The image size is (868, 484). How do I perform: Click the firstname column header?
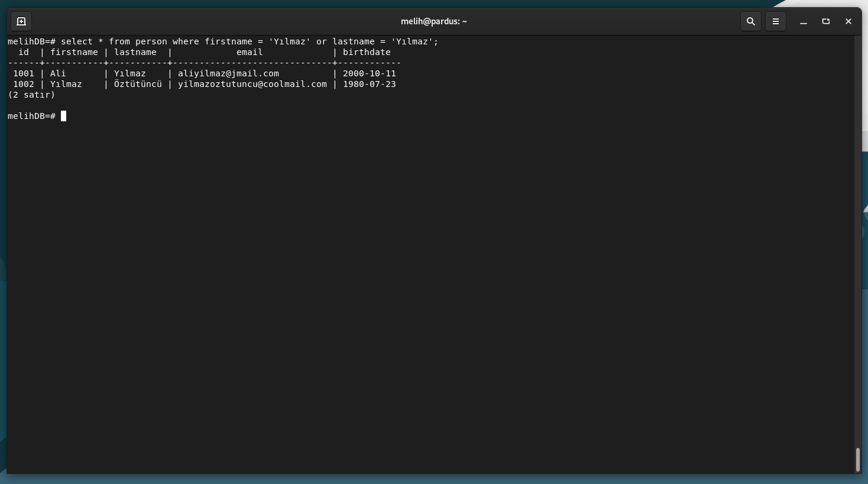[74, 52]
